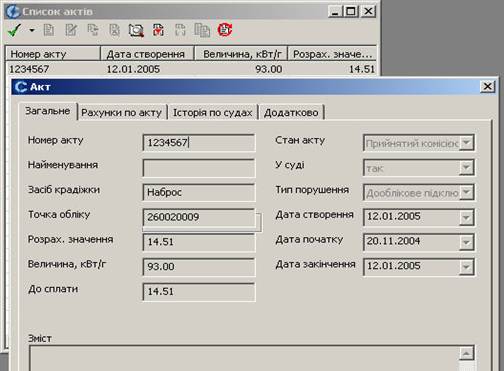504x371 pixels.
Task: Click the Дата закінчення value 12.01.2005
Action: point(394,266)
